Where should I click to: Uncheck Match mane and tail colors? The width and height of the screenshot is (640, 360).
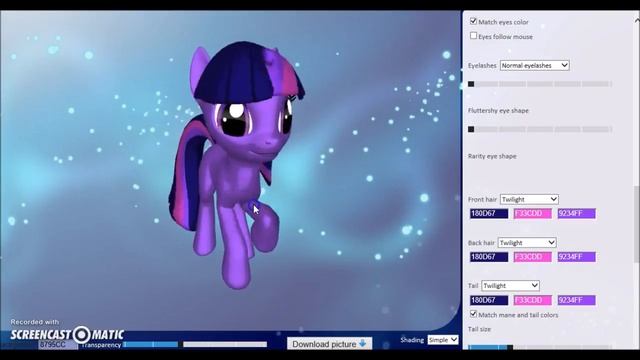click(x=473, y=314)
